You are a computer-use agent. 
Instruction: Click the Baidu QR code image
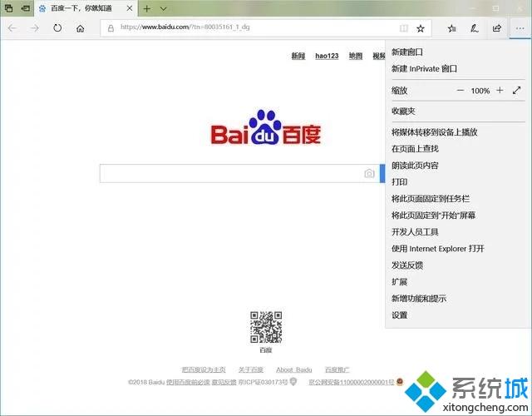(266, 327)
